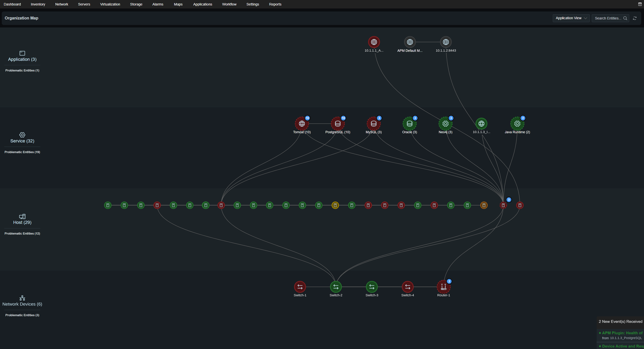Select the orange host node
Screen dimensions: 644x349
[x=484, y=205]
